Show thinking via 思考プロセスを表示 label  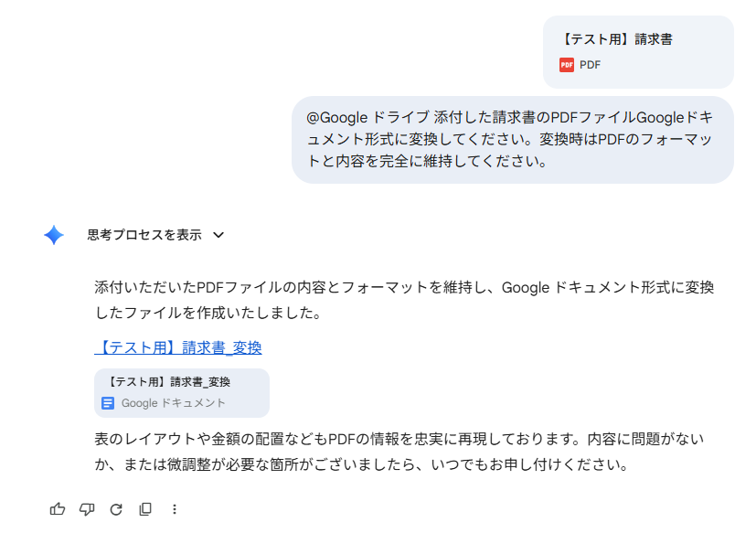tap(144, 235)
